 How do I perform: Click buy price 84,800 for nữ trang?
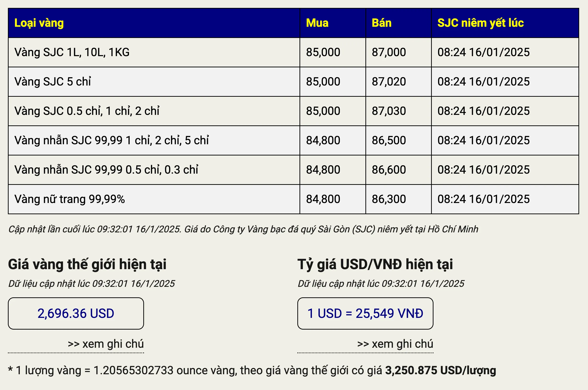tap(323, 199)
